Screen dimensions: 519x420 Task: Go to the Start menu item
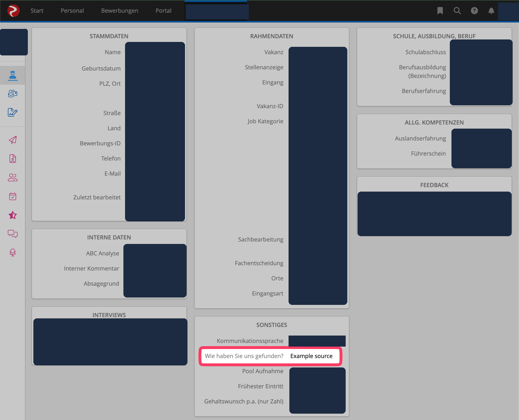37,11
